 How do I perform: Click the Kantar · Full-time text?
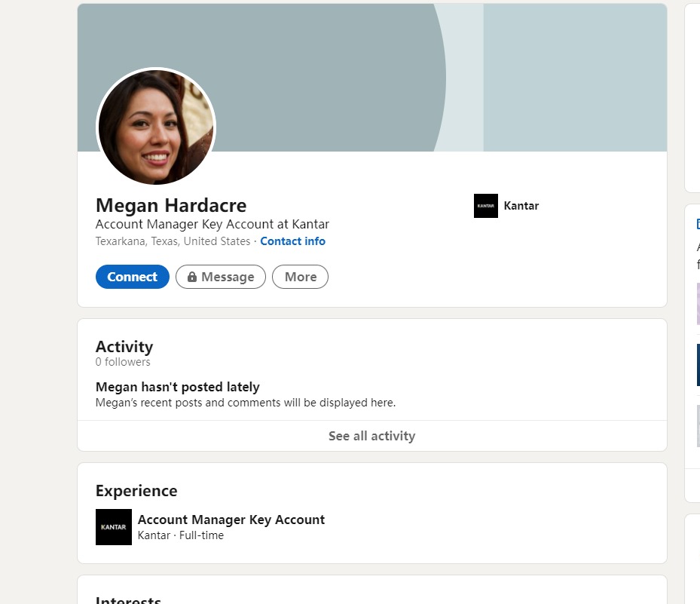180,535
